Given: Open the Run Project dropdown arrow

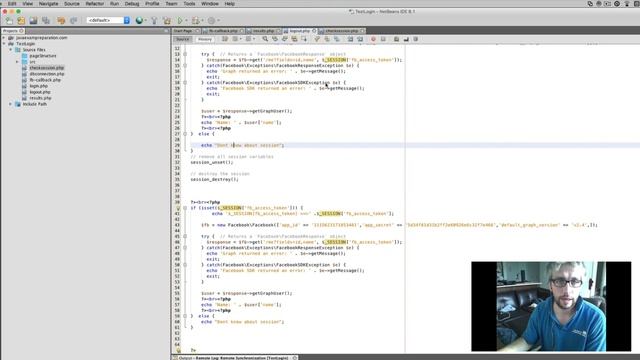Looking at the screenshot, I should click(x=186, y=20).
